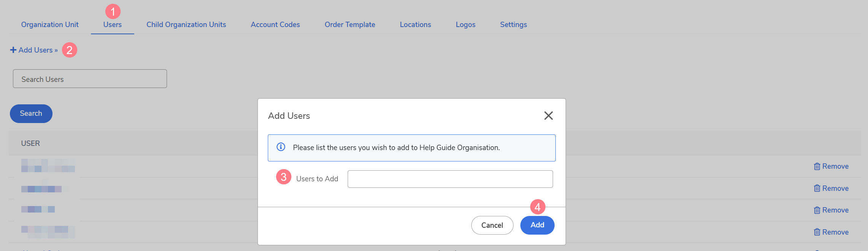The image size is (868, 251).
Task: Cancel the Add Users dialog
Action: [x=492, y=225]
